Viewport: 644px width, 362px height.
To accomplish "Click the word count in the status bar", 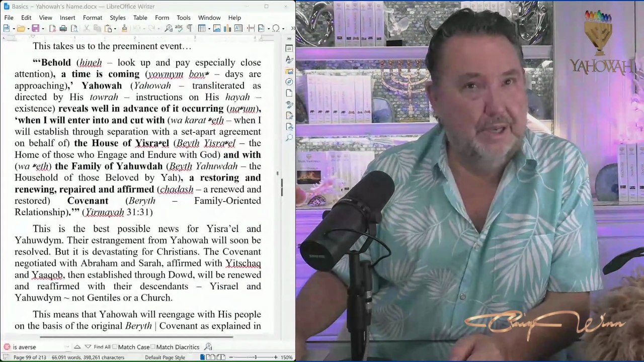I will pyautogui.click(x=88, y=357).
